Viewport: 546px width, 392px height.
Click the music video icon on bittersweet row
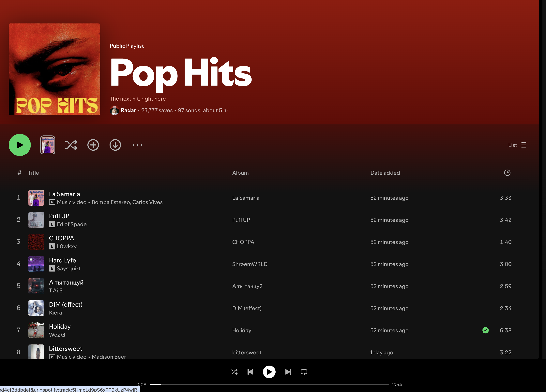click(52, 357)
